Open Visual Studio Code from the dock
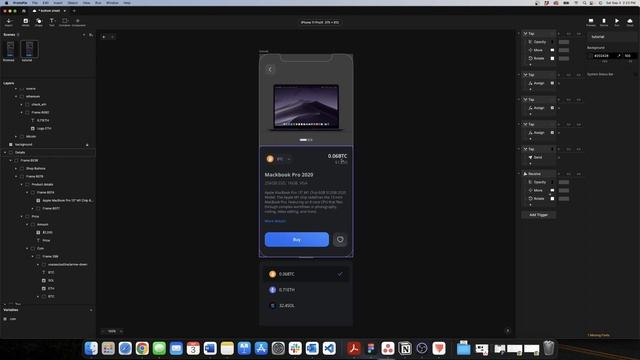Image resolution: width=640 pixels, height=360 pixels. pyautogui.click(x=329, y=348)
